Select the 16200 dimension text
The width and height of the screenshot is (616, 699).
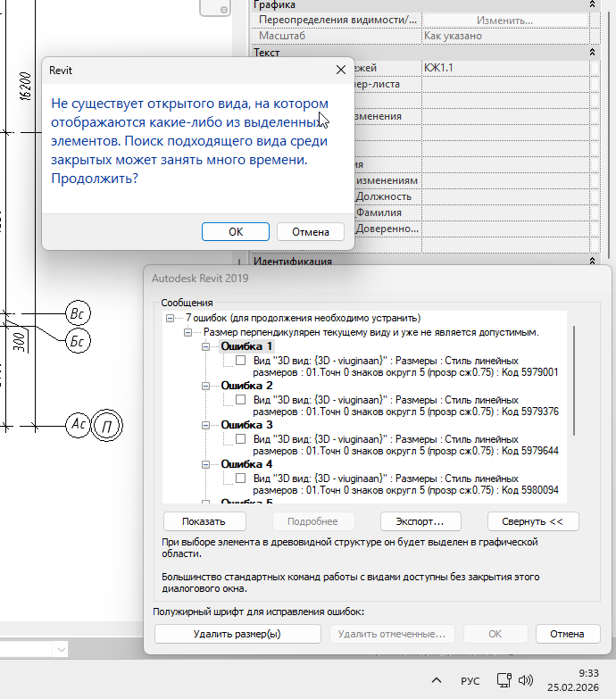click(x=26, y=87)
